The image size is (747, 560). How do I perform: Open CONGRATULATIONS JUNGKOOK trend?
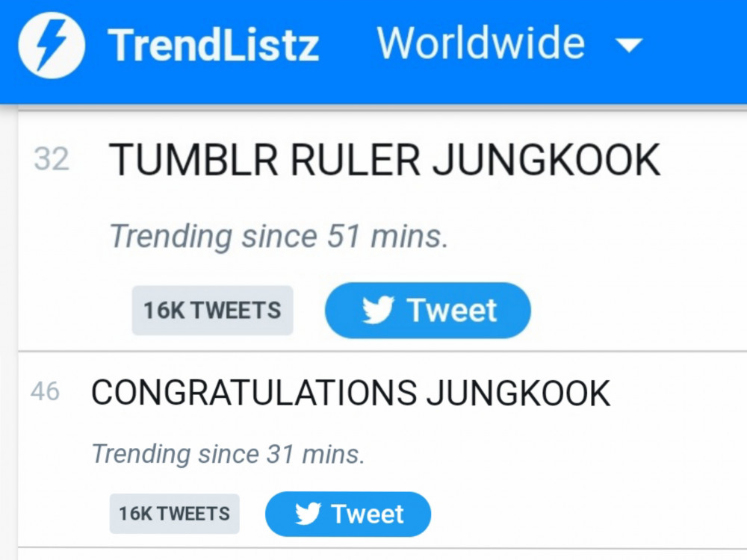click(350, 393)
